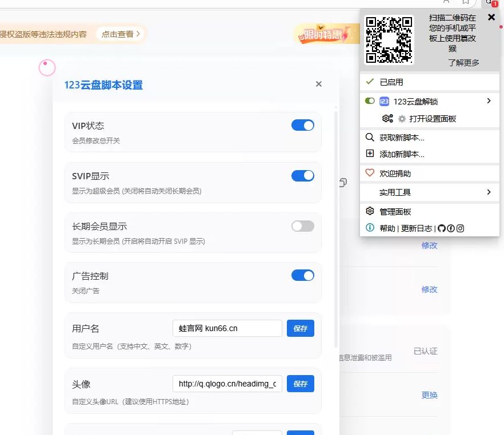504x435 pixels.
Task: Click the heart icon beside 欢迎捐助
Action: [x=369, y=173]
